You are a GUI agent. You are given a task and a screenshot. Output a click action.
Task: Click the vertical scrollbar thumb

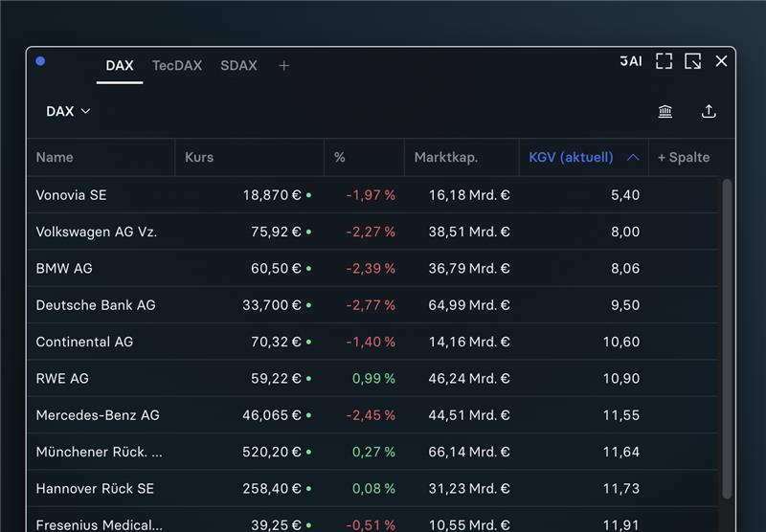727,339
